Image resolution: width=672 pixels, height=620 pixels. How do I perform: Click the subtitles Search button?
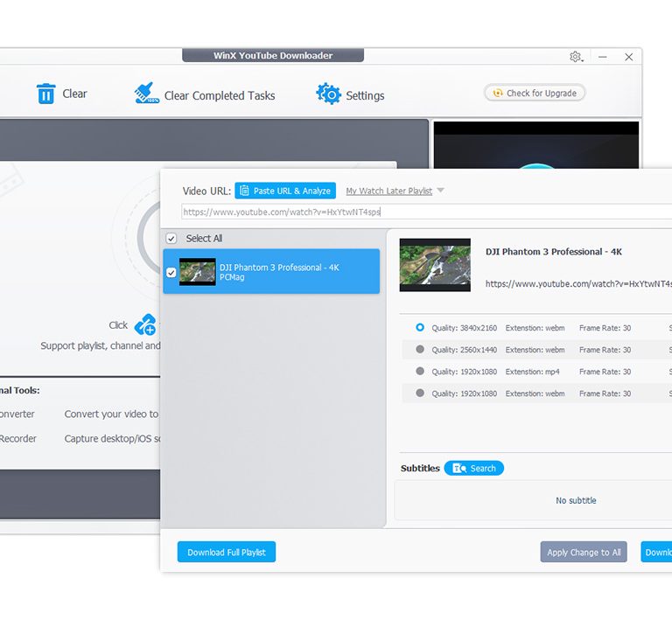tap(474, 468)
